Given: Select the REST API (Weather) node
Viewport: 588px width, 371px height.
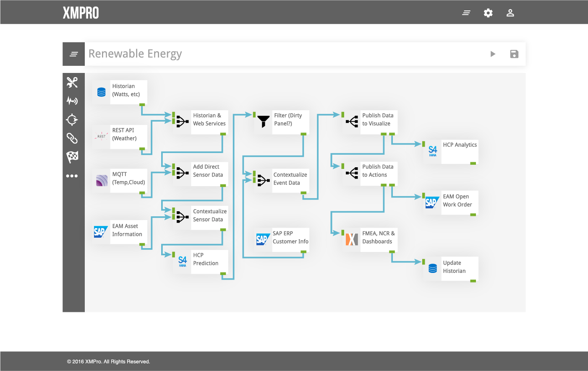Looking at the screenshot, I should tap(120, 136).
